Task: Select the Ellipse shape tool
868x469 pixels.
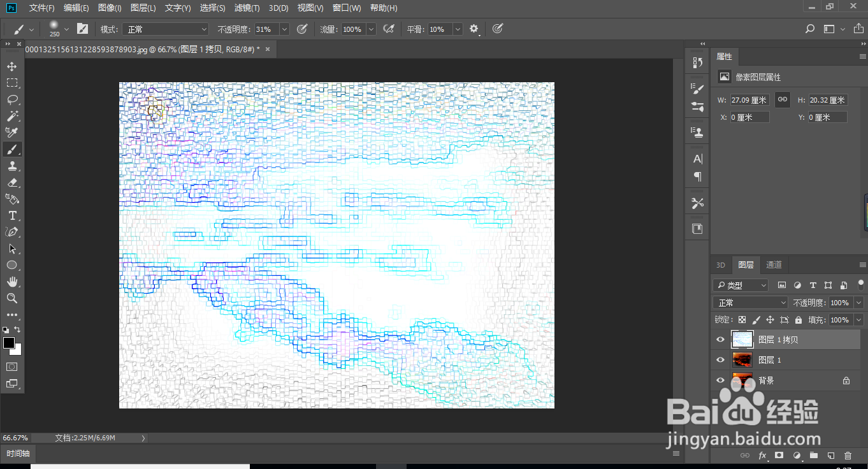Action: (12, 265)
